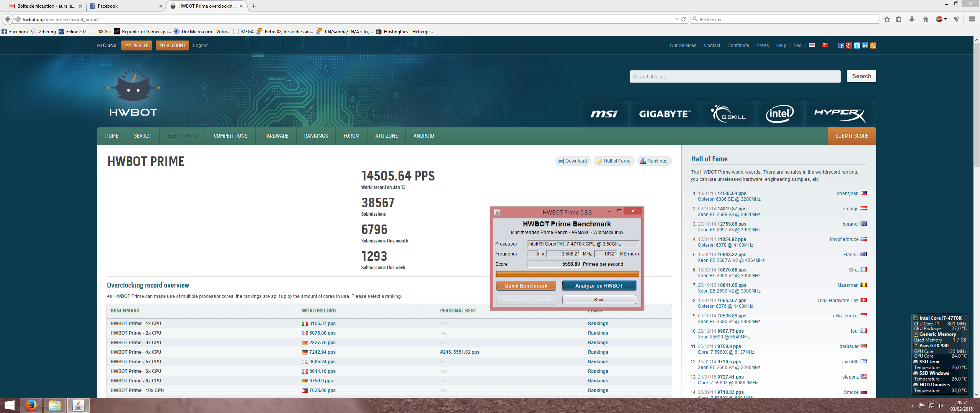Bookmark this page with the star icon
Viewport: 980px width, 413px height.
[887, 19]
